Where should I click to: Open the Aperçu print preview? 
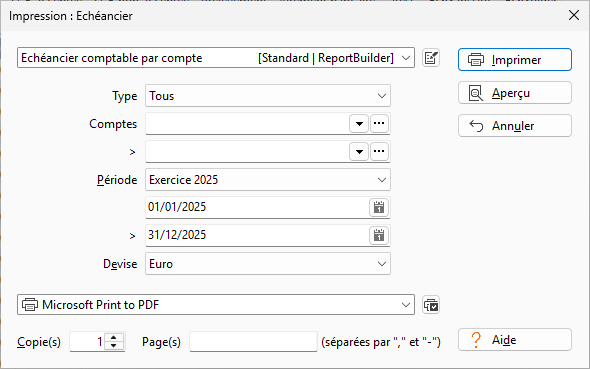pos(515,93)
